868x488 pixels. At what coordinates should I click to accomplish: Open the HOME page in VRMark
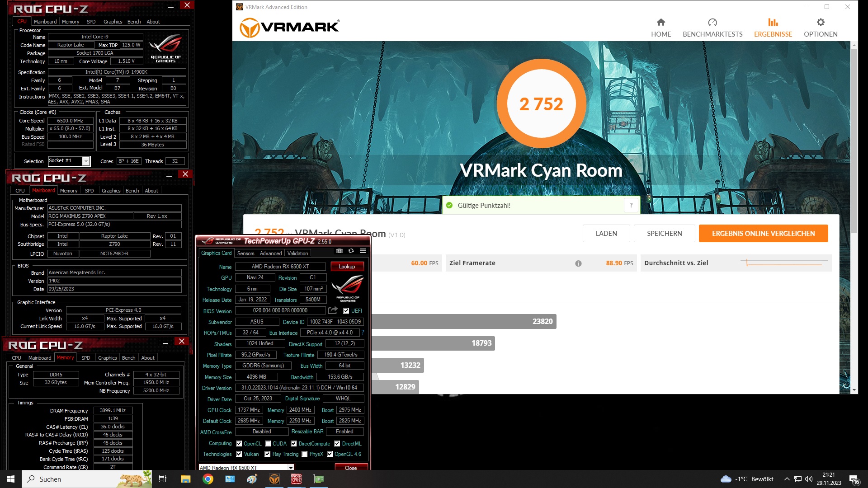[660, 28]
